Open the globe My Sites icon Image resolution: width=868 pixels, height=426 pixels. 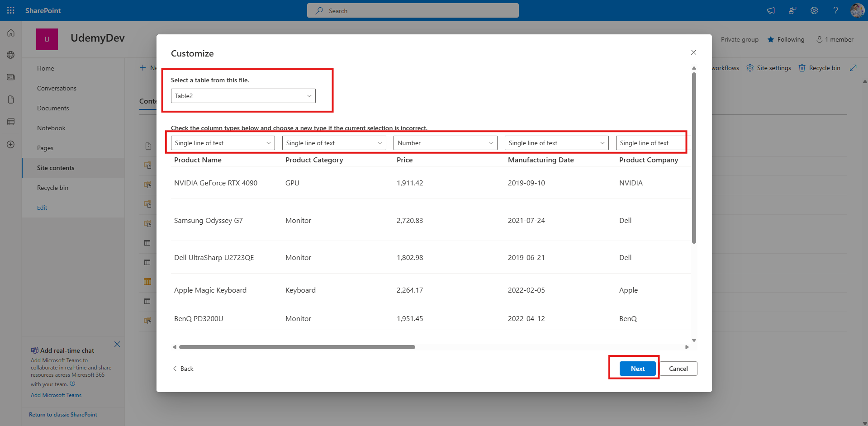click(11, 55)
